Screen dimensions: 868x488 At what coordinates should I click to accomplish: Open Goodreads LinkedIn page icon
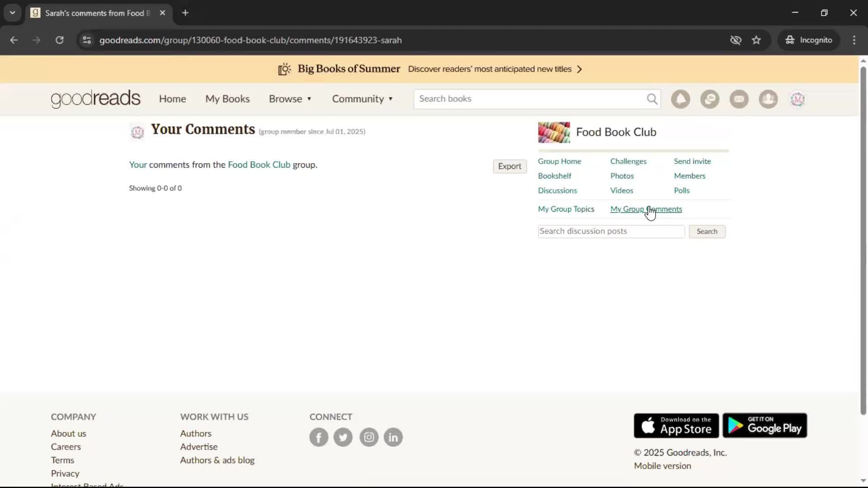[x=393, y=437]
